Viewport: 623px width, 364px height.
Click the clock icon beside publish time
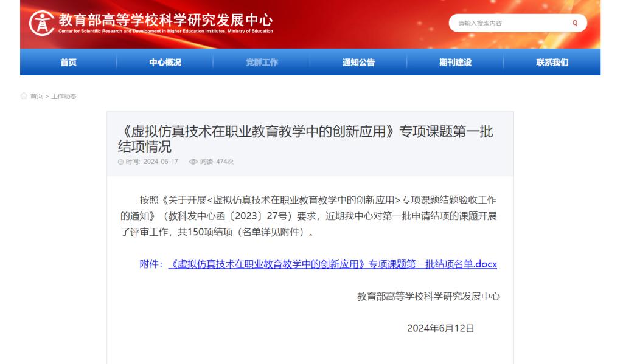click(120, 162)
